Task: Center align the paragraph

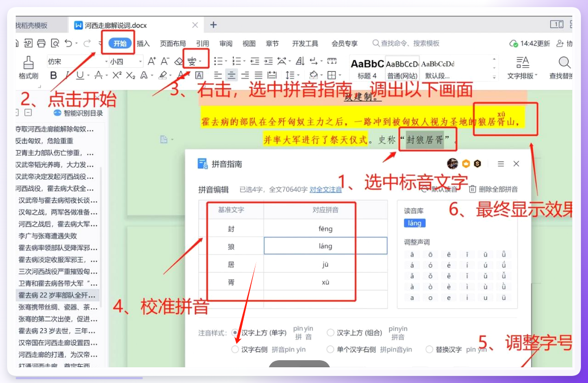Action: (232, 75)
